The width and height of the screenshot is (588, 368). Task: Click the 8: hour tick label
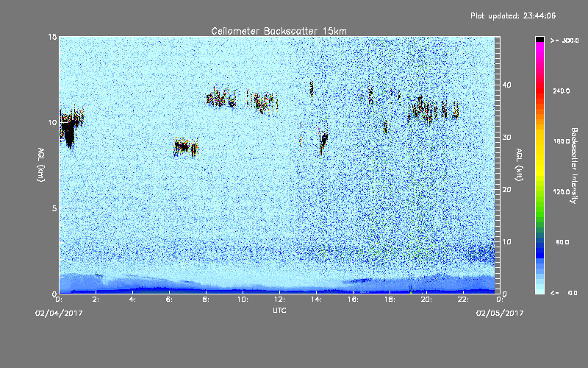pos(207,300)
